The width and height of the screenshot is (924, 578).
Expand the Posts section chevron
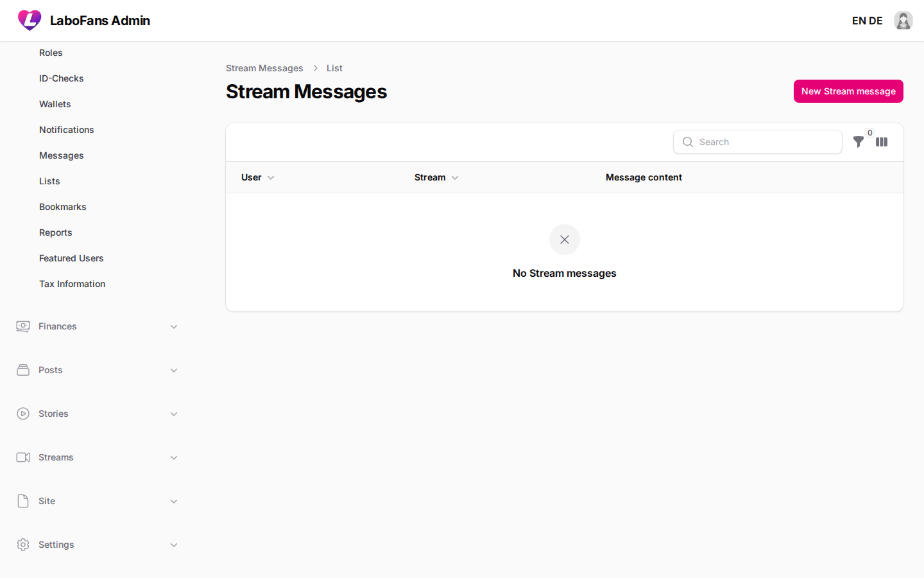tap(174, 371)
